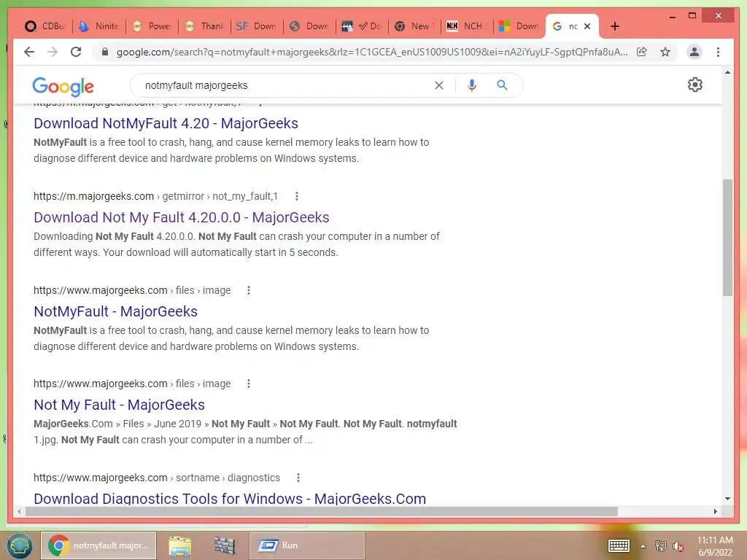Click the scroll down arrow
Viewport: 747px width, 560px height.
tap(727, 499)
